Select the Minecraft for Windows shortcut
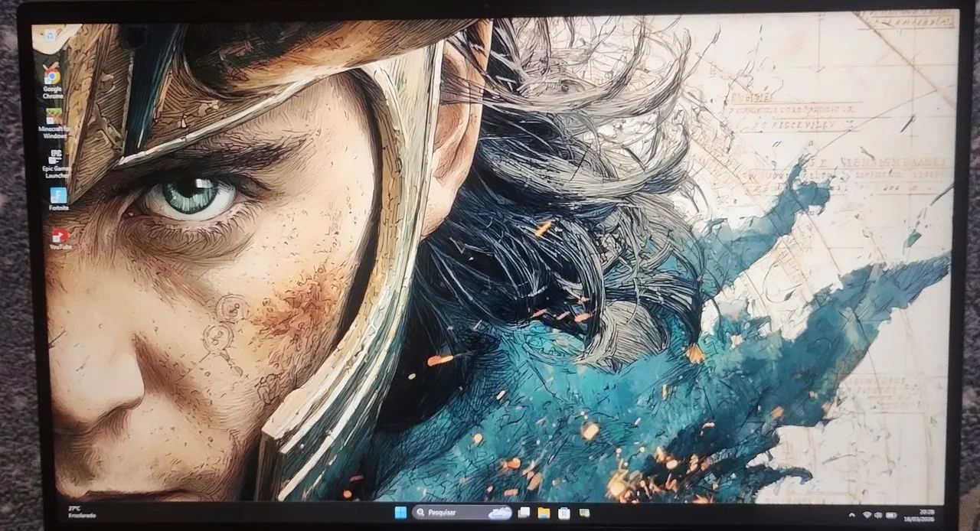 point(54,122)
